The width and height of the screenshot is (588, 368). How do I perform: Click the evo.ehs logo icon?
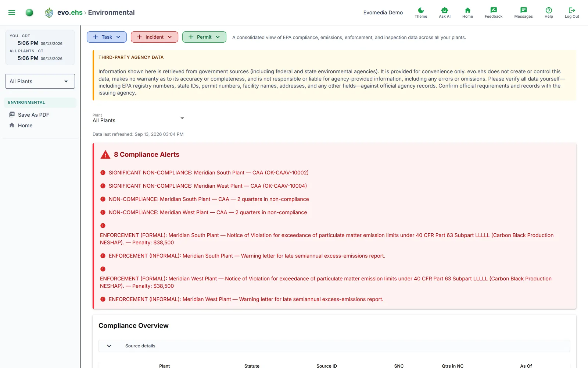(x=49, y=13)
